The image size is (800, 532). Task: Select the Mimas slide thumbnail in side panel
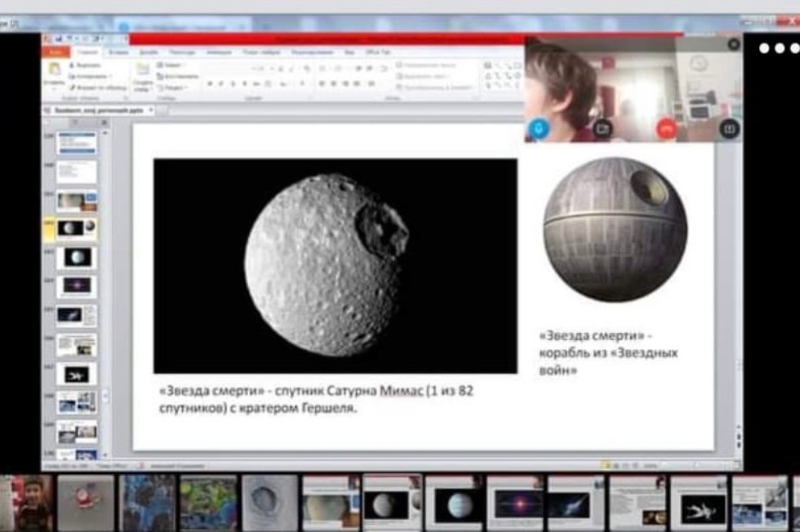click(x=75, y=228)
